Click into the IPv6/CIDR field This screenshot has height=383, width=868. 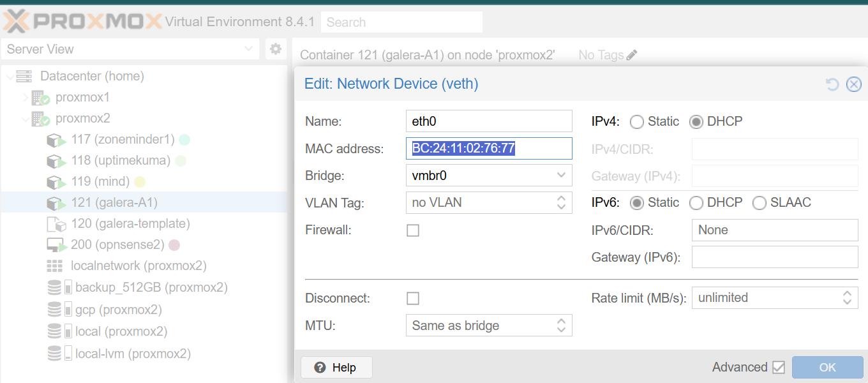pyautogui.click(x=774, y=230)
